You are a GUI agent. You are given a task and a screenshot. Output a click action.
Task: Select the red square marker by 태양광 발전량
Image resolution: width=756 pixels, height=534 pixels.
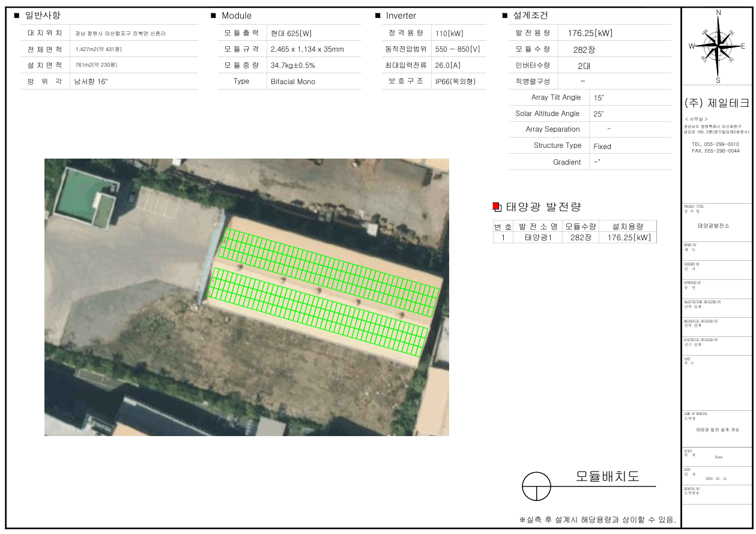[496, 207]
